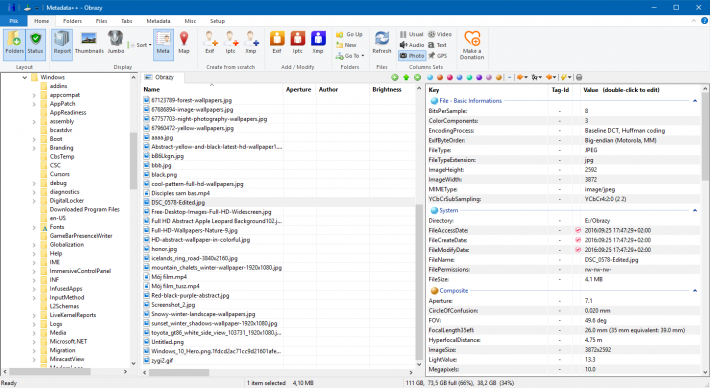Collapse the System metadata section
Image resolution: width=710 pixels, height=388 pixels.
click(x=695, y=210)
